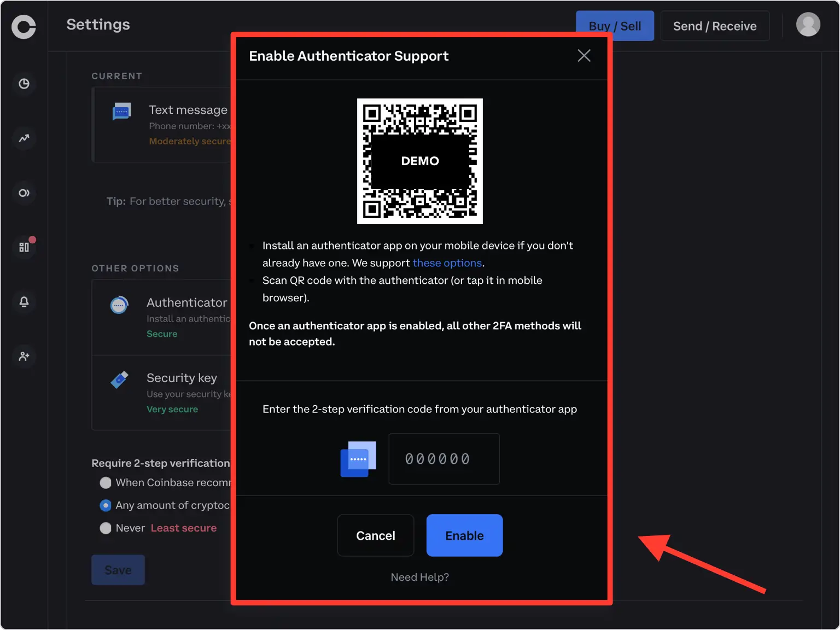Close the Enable Authenticator Support dialog
The height and width of the screenshot is (630, 840).
[584, 56]
